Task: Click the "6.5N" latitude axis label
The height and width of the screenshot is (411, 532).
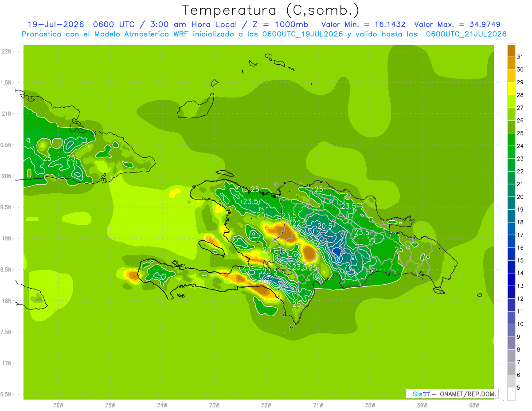Action: click(x=6, y=394)
